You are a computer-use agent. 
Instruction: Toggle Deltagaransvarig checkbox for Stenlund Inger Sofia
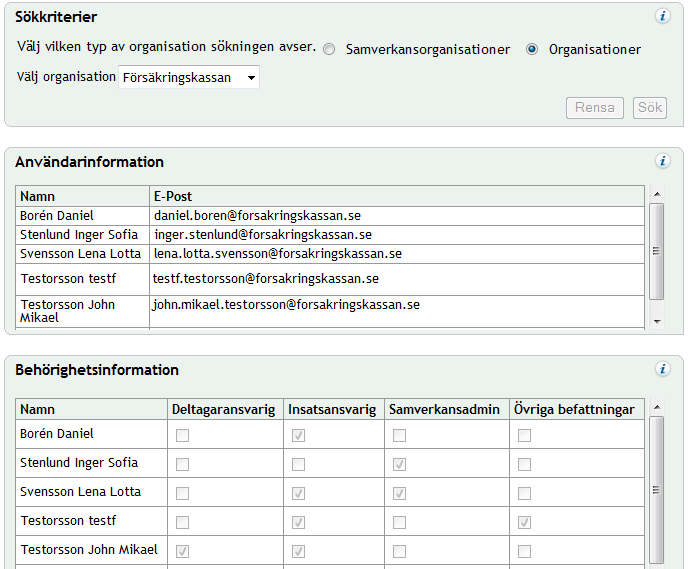point(182,464)
